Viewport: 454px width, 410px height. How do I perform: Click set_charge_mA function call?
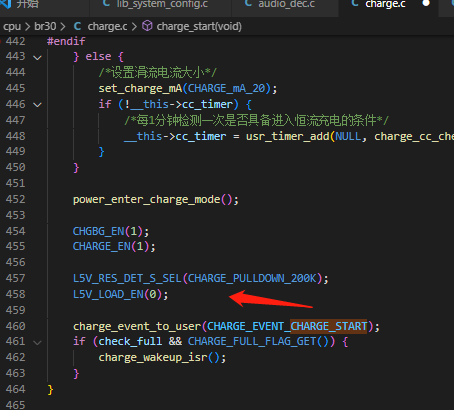coord(140,89)
